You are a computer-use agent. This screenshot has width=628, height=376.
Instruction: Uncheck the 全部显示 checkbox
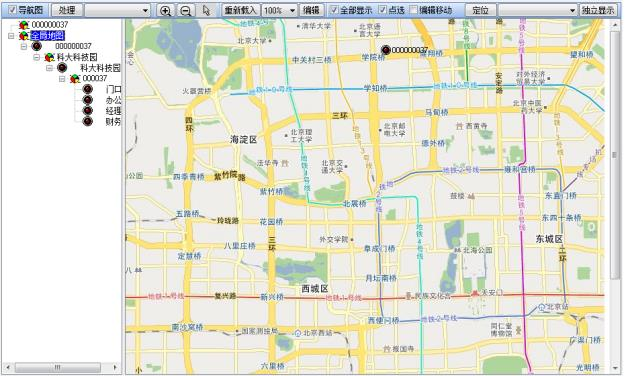(334, 10)
